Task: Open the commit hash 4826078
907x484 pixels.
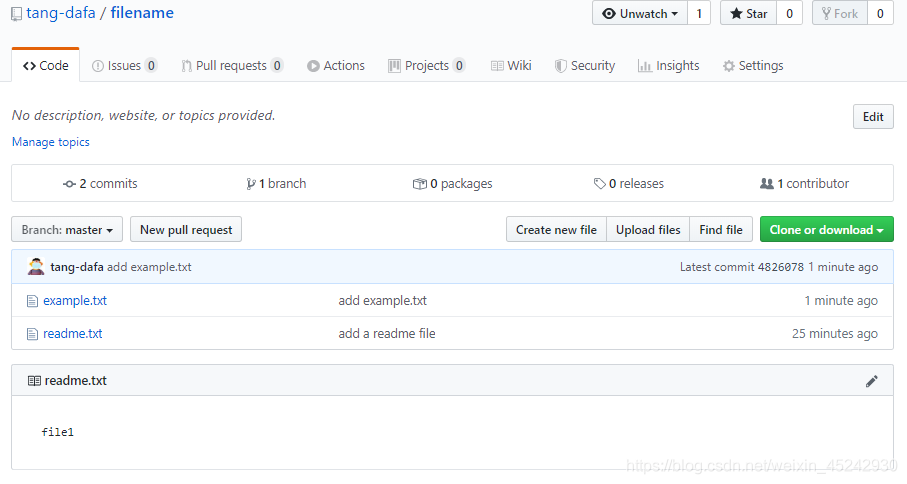Action: point(781,267)
